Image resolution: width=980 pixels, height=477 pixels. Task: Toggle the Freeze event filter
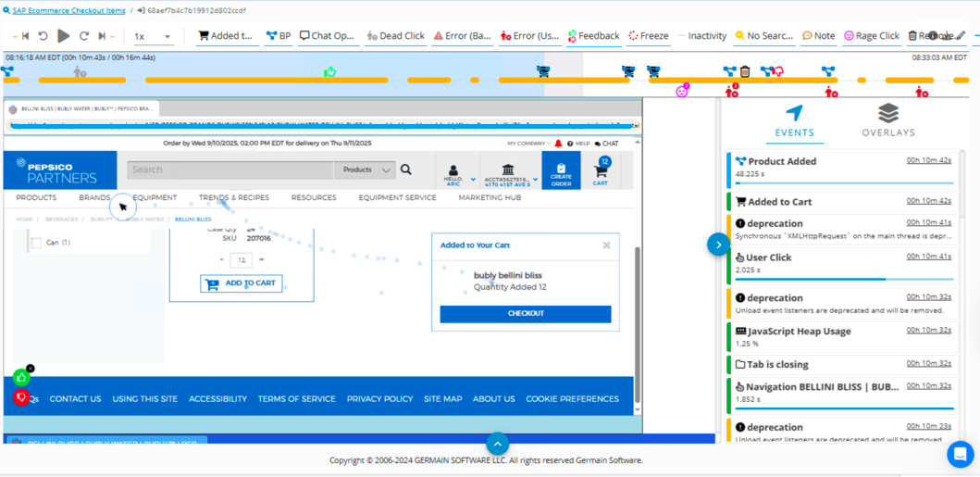click(x=649, y=36)
